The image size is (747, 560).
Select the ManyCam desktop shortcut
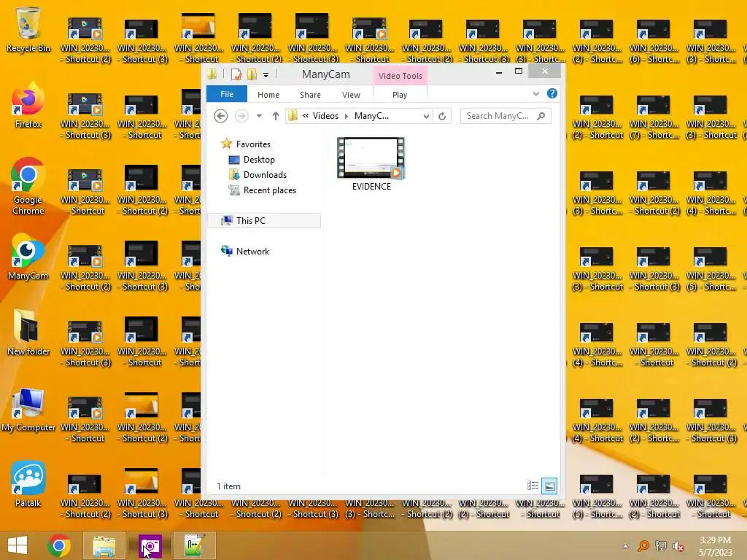[x=28, y=257]
